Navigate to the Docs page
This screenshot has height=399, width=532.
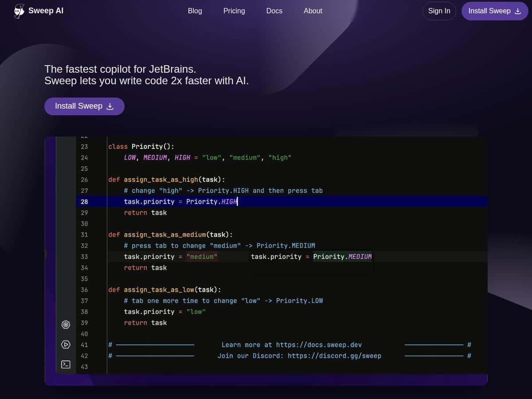point(274,11)
